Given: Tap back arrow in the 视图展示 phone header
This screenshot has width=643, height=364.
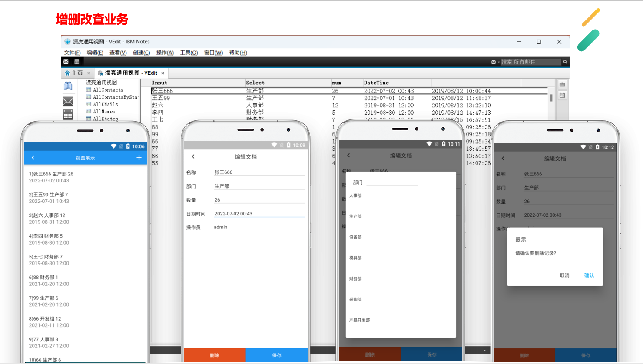Looking at the screenshot, I should 33,158.
